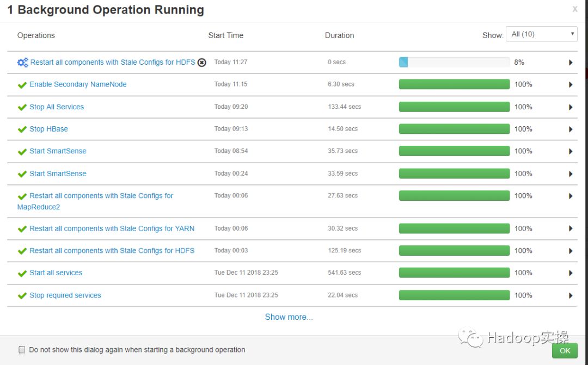Toggle 'Do not show this dialog again' checkbox
The height and width of the screenshot is (365, 588).
pyautogui.click(x=22, y=350)
